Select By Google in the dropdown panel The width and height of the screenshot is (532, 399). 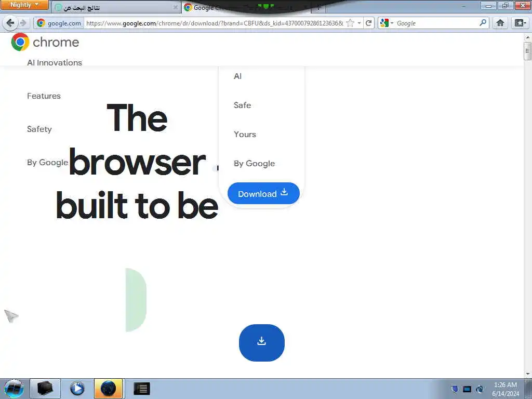tap(254, 164)
